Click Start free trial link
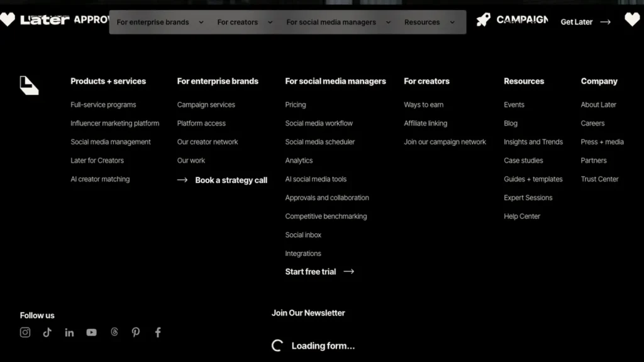Viewport: 644px width, 362px height. (x=311, y=271)
